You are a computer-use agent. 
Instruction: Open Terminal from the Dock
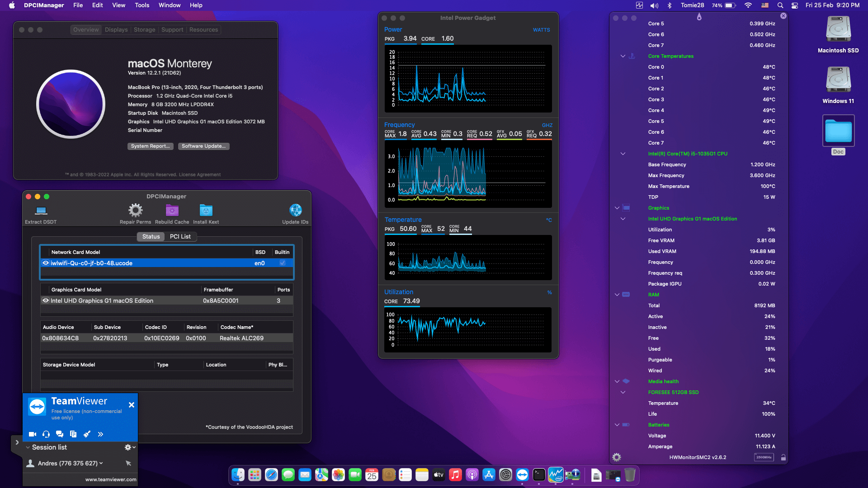point(539,475)
